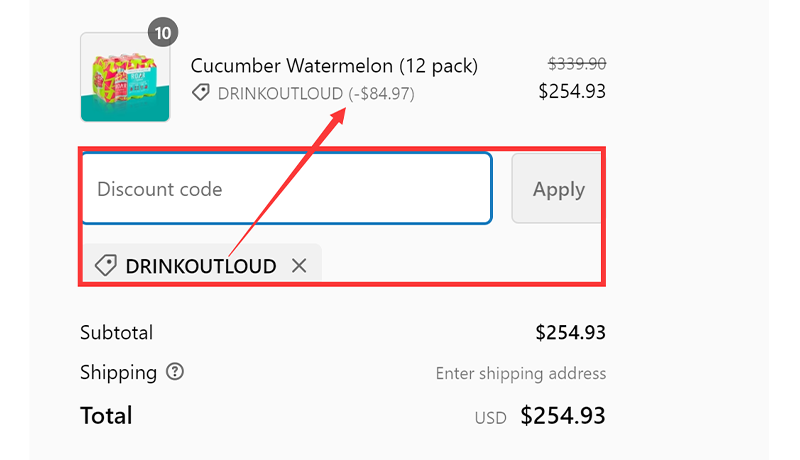800x460 pixels.
Task: Click the tag icon in DRINKOUTLOUD chip
Action: (x=105, y=266)
